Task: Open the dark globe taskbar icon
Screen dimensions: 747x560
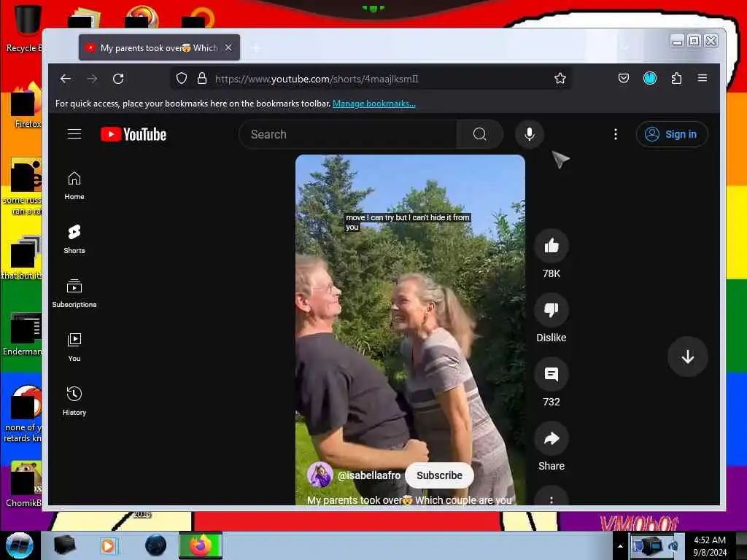Action: click(x=156, y=545)
